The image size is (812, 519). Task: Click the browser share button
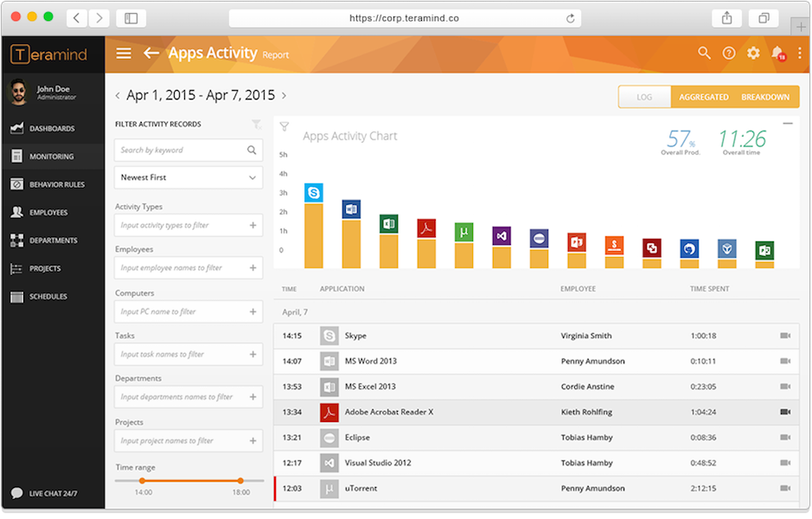tap(726, 18)
